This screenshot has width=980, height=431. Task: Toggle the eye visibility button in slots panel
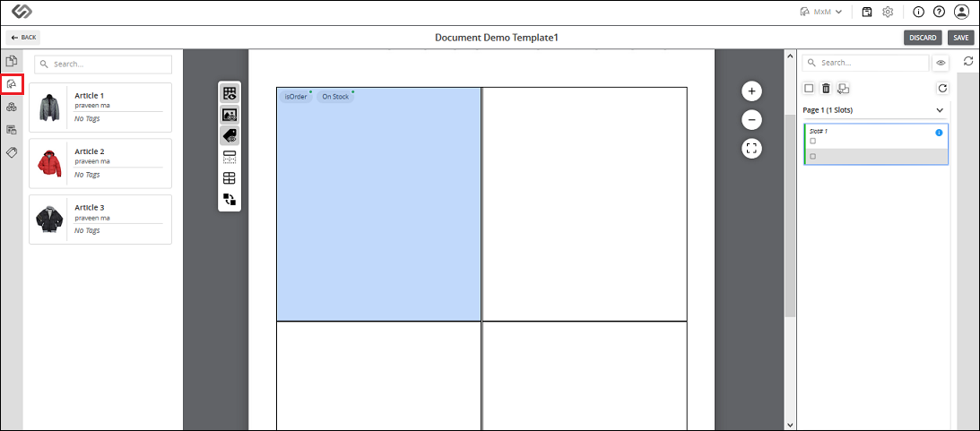click(x=941, y=63)
